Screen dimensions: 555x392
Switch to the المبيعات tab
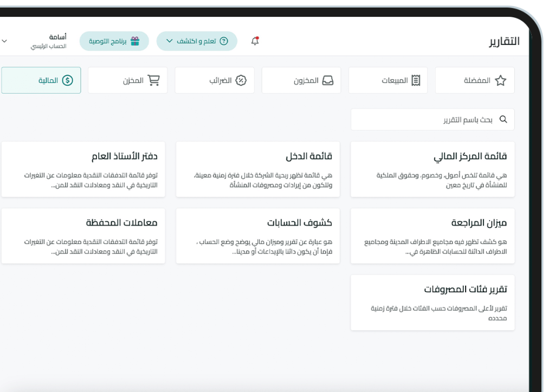click(388, 81)
